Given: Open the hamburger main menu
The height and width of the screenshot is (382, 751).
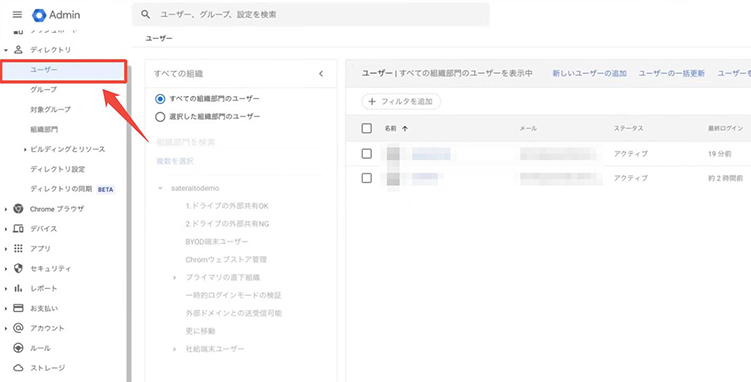Looking at the screenshot, I should click(x=17, y=15).
